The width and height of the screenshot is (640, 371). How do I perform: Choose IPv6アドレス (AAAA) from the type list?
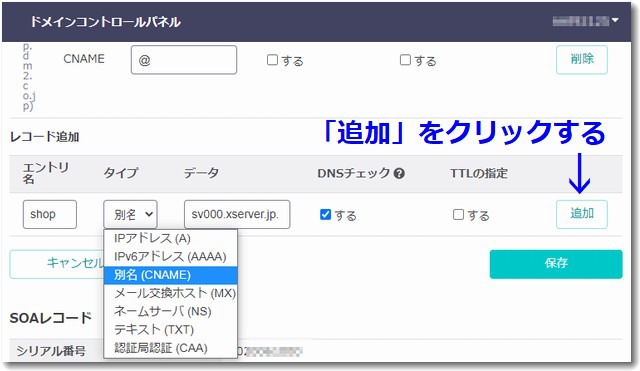tap(171, 257)
